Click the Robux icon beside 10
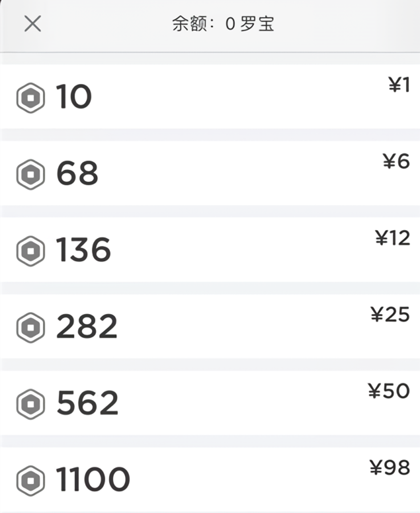This screenshot has width=420, height=513. [x=30, y=98]
